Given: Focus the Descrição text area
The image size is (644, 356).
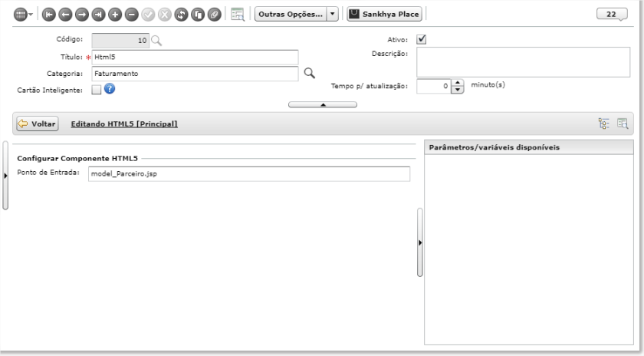Looking at the screenshot, I should [x=523, y=62].
